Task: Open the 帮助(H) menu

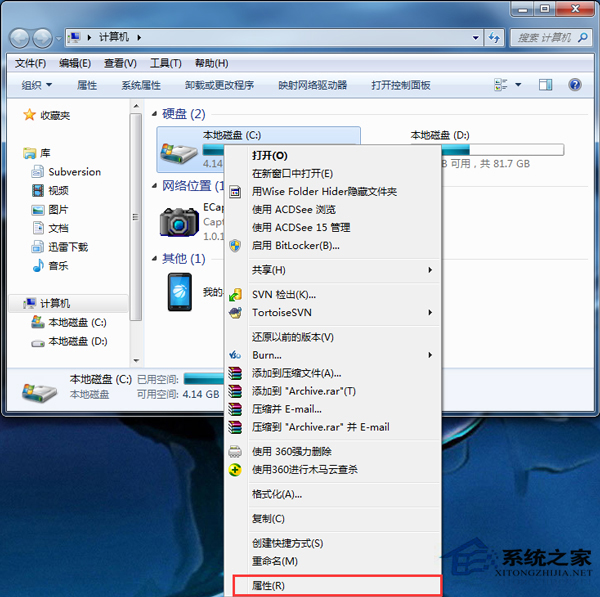Action: click(212, 63)
